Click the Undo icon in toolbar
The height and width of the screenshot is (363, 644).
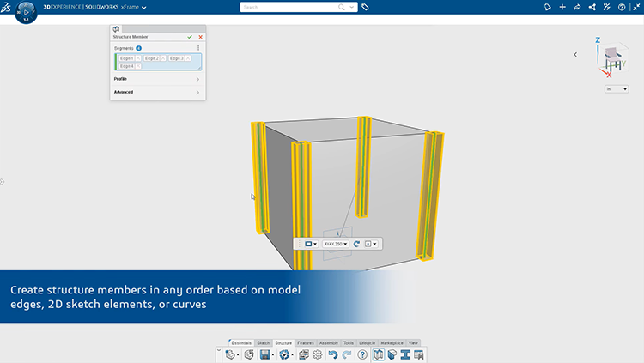pos(332,354)
